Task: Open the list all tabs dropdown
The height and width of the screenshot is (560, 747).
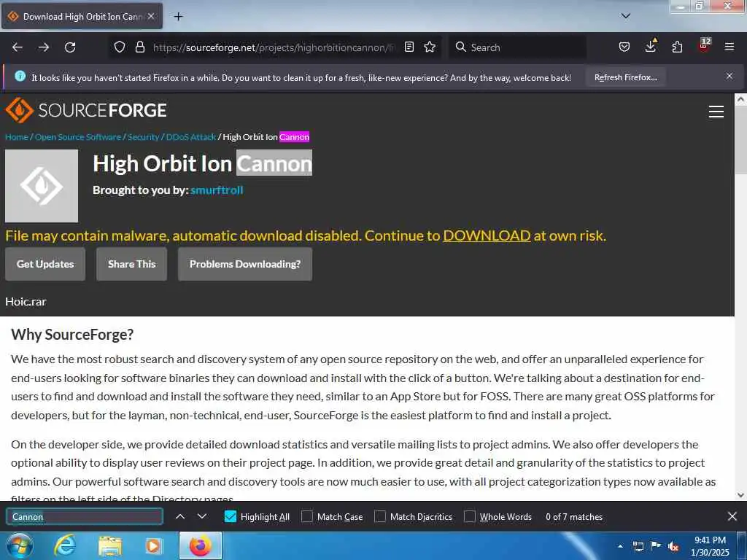Action: tap(626, 16)
